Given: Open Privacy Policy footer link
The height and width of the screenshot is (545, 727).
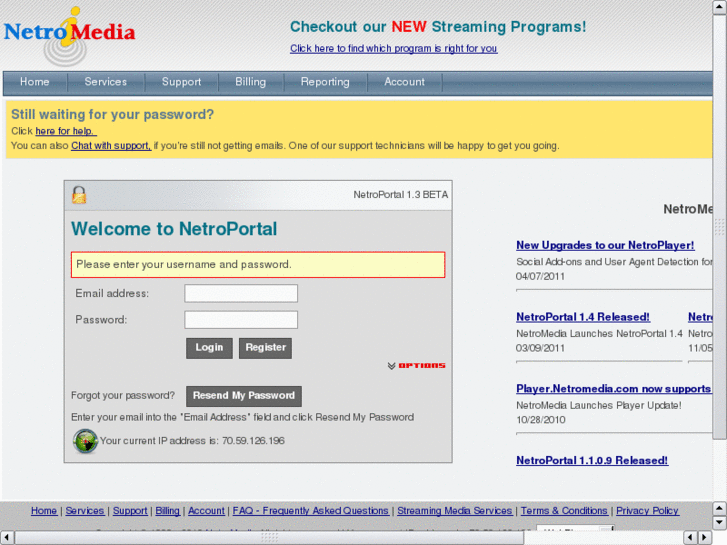Looking at the screenshot, I should [x=647, y=511].
